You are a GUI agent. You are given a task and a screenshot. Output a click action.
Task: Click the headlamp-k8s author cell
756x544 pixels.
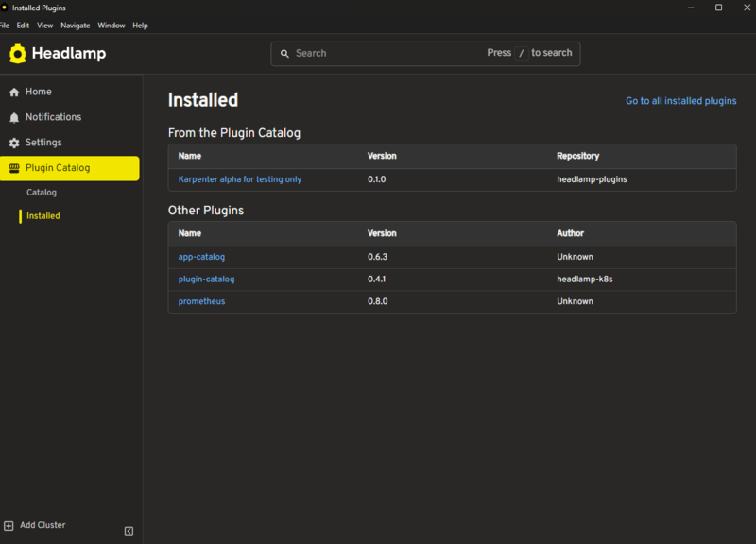[584, 279]
